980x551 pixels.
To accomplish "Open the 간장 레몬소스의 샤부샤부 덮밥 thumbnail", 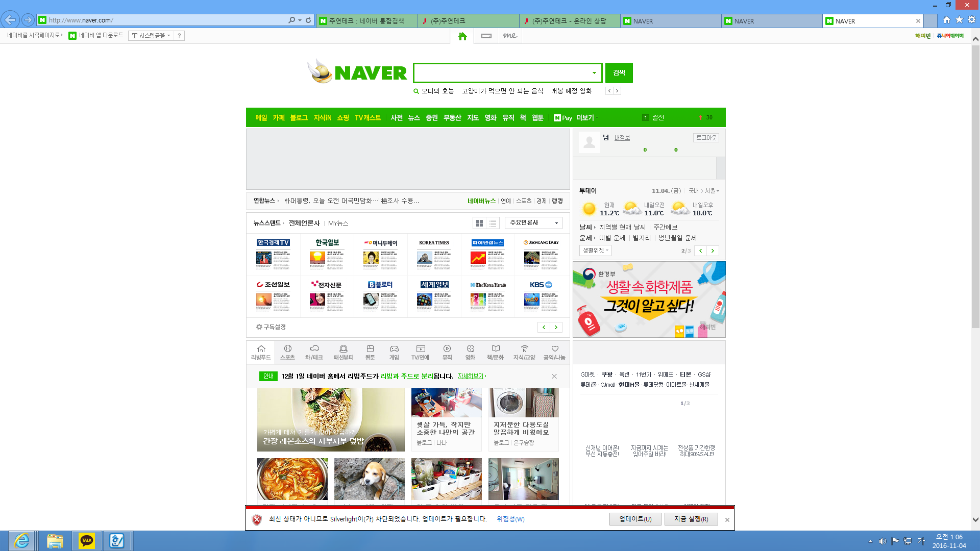I will coord(331,420).
